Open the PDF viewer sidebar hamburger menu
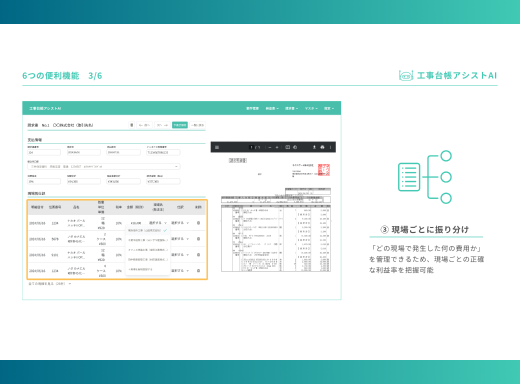Screen dimensions: 520x384 pos(217,147)
